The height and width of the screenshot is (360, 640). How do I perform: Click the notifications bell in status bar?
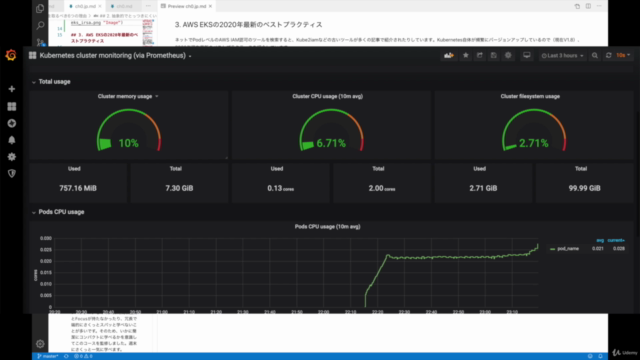[x=600, y=356]
